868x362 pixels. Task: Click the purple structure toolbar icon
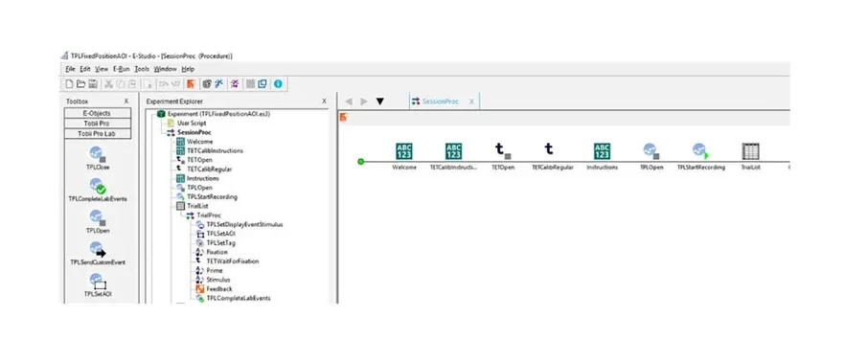pos(235,83)
